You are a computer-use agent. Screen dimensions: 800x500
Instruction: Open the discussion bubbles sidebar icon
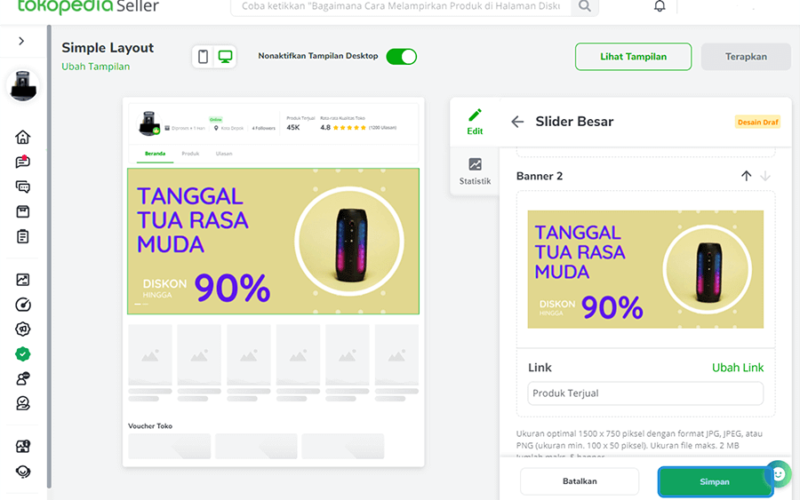[22, 187]
